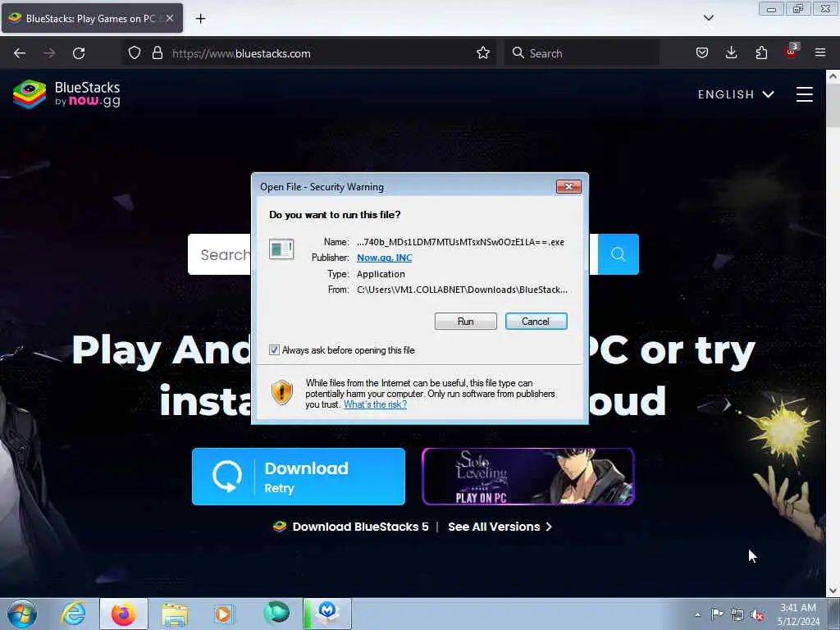This screenshot has height=630, width=840.
Task: Launch Internet Explorer from the taskbar
Action: pyautogui.click(x=73, y=614)
